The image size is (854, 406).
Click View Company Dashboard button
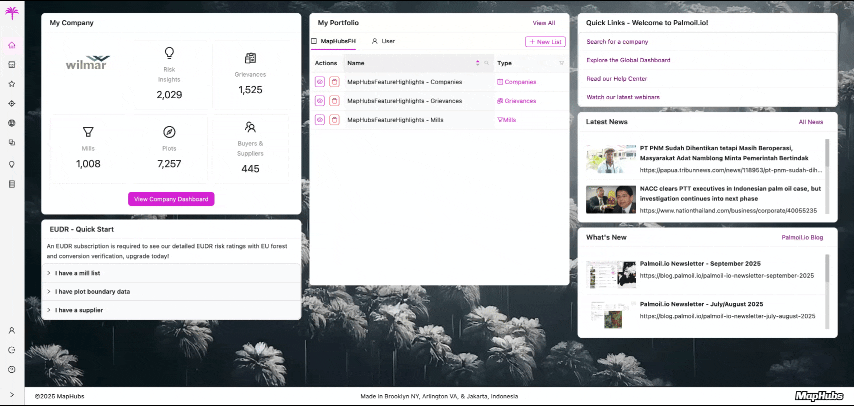click(x=171, y=199)
